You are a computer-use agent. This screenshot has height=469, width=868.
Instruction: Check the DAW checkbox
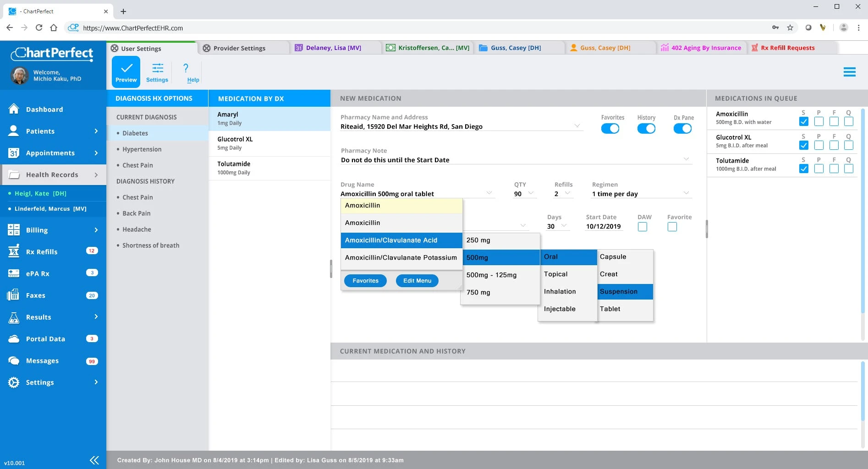643,226
